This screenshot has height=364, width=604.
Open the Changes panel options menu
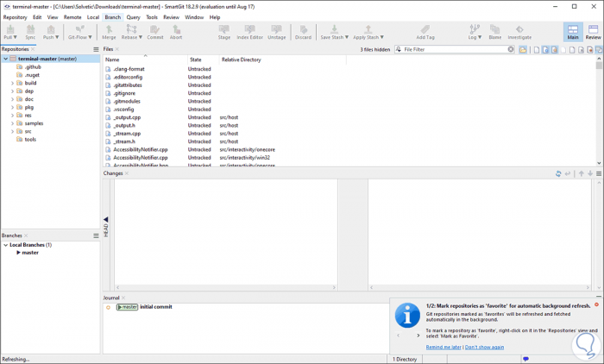[x=599, y=173]
